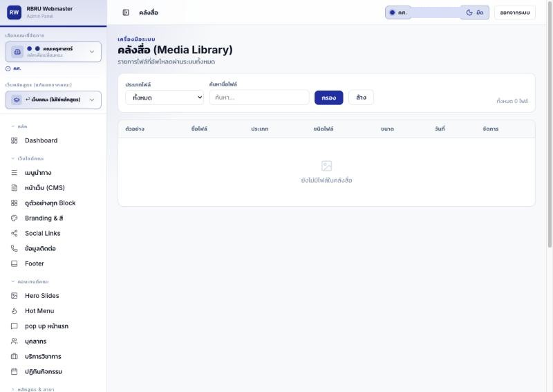Viewport: 553px width, 392px height.
Task: Collapse the คอนเทนต์คณะ sidebar section
Action: pos(30,281)
